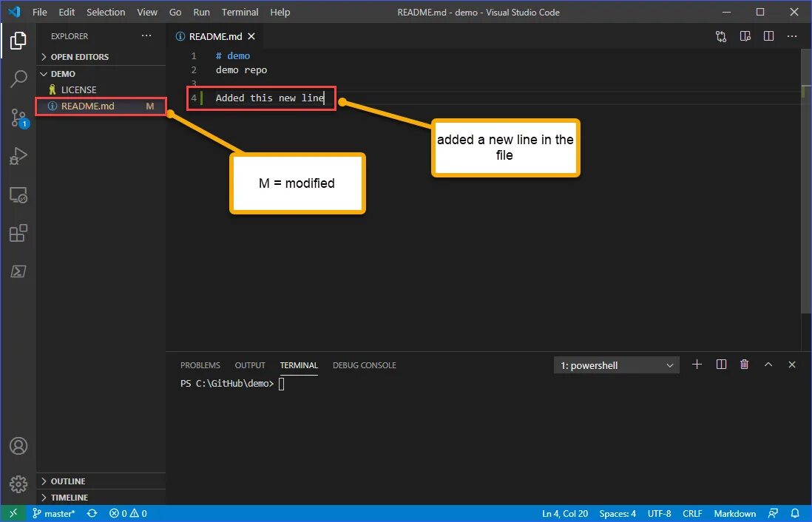Open the Run and Debug view
This screenshot has height=522, width=812.
[x=18, y=156]
